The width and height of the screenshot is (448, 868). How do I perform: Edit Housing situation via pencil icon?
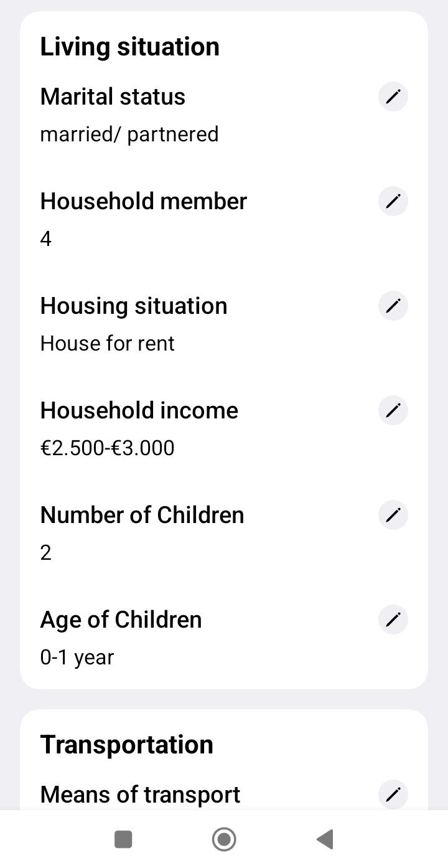[x=393, y=306]
